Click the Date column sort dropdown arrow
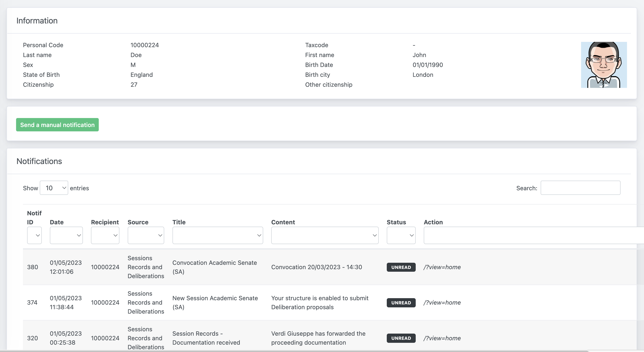This screenshot has height=352, width=644. tap(78, 235)
